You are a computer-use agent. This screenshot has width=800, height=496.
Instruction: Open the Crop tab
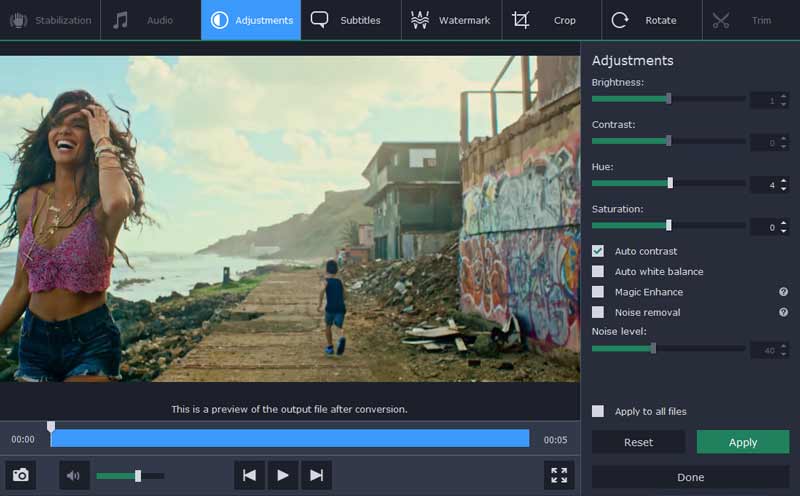pos(552,20)
